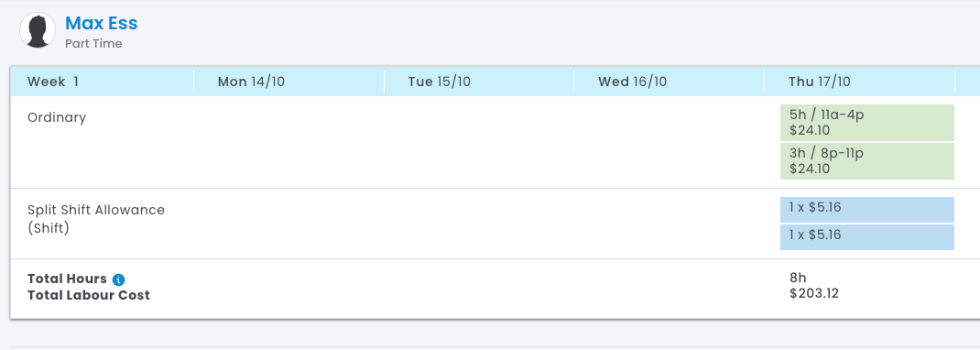Click the Total Labour Cost label

point(89,295)
